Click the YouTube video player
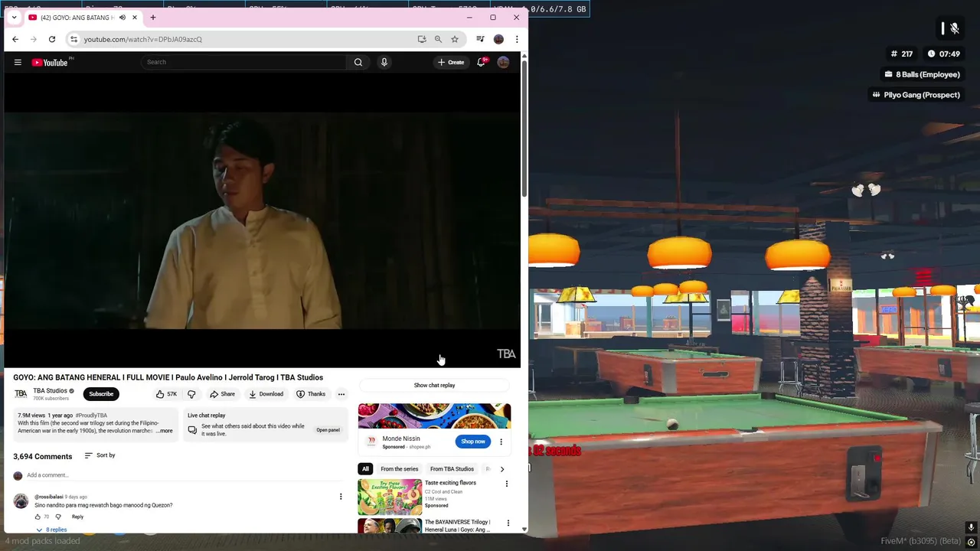The width and height of the screenshot is (980, 551). pyautogui.click(x=262, y=220)
